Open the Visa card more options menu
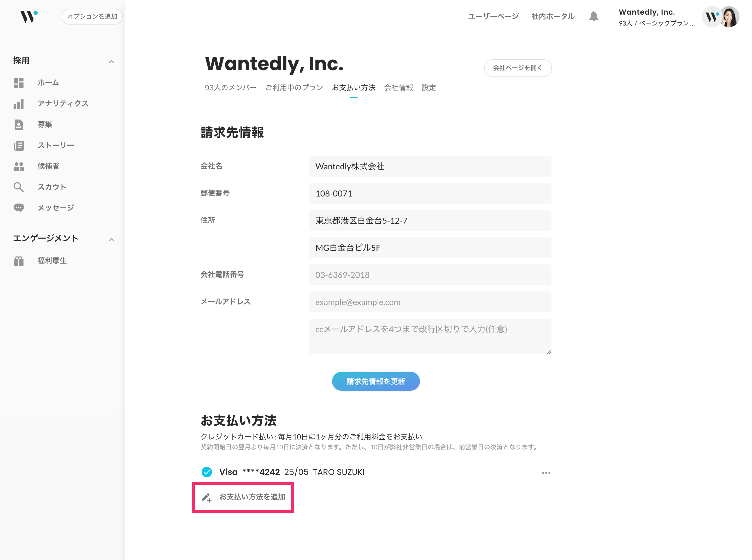 click(x=546, y=473)
